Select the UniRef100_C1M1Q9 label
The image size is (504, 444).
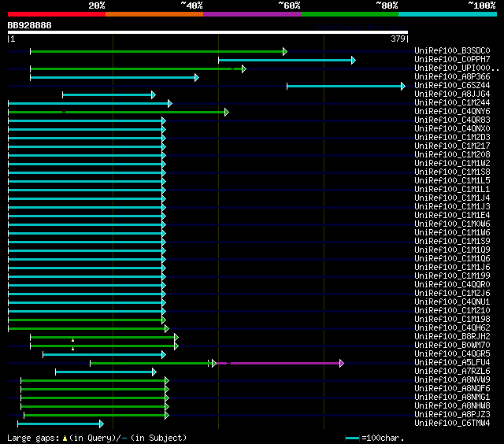[x=452, y=250]
